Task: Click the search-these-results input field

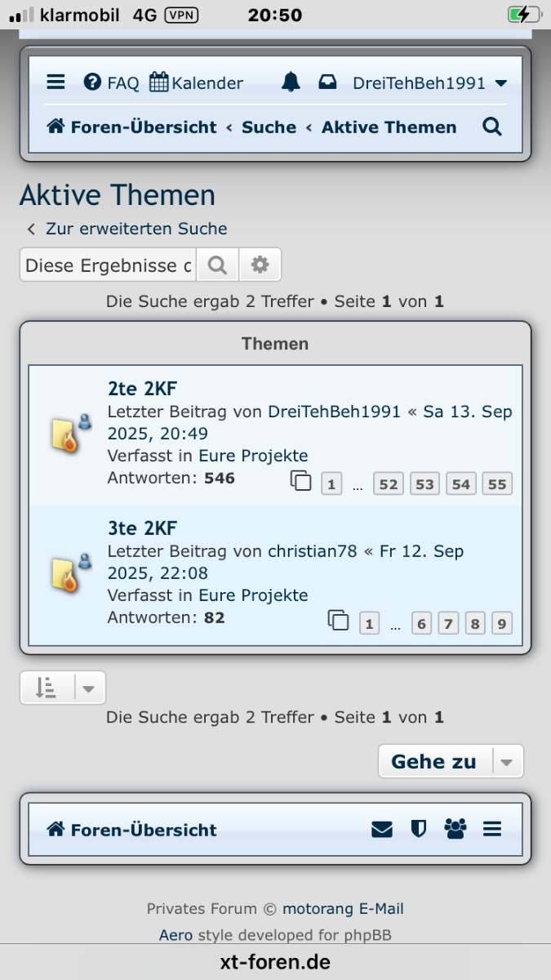Action: click(x=108, y=265)
